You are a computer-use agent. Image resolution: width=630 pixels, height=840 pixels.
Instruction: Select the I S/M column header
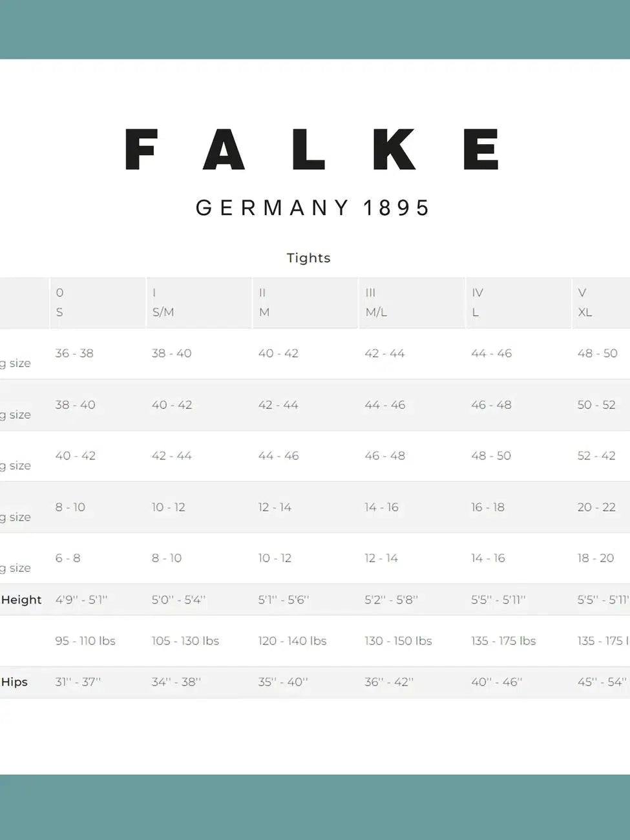[x=163, y=302]
